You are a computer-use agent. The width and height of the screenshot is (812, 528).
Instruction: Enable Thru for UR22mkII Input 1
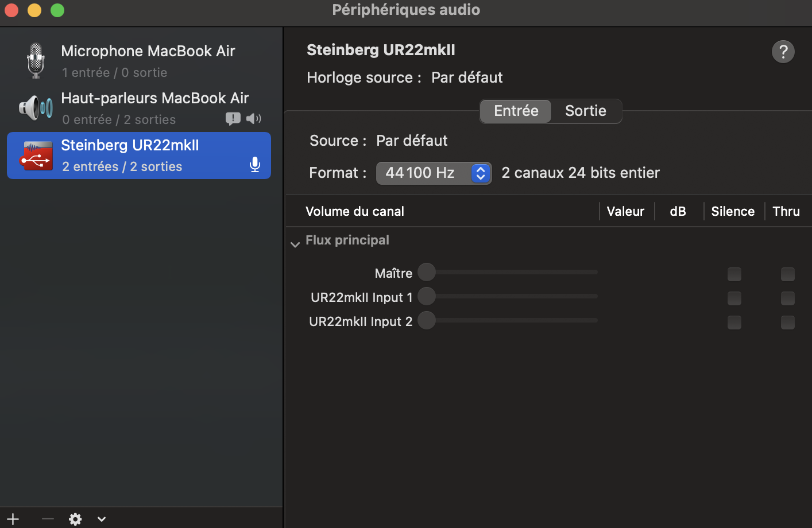[787, 298]
